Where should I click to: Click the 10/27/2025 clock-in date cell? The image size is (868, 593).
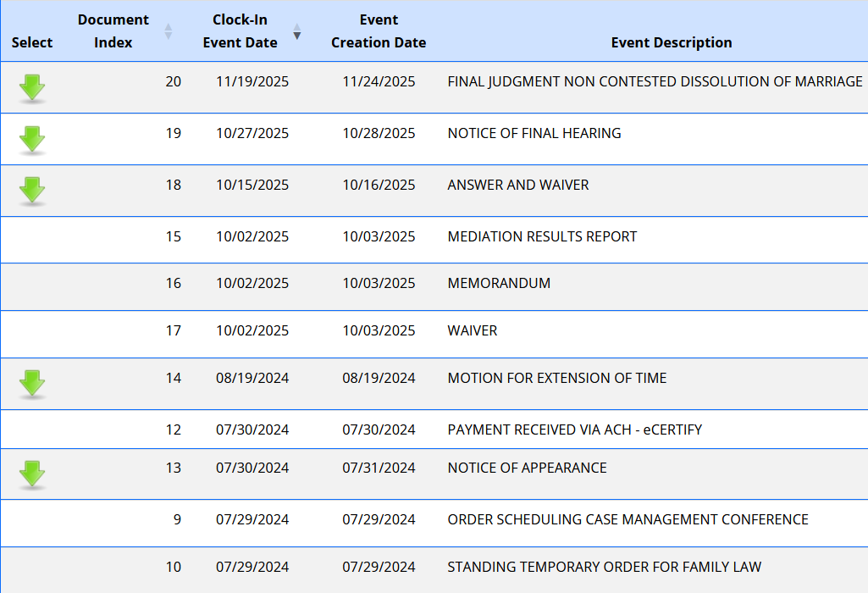(x=252, y=134)
